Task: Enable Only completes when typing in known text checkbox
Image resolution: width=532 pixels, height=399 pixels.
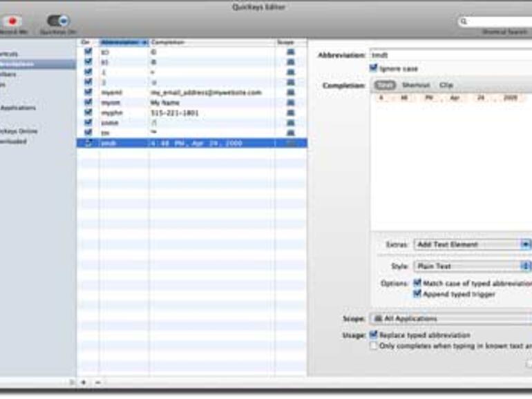Action: [373, 346]
